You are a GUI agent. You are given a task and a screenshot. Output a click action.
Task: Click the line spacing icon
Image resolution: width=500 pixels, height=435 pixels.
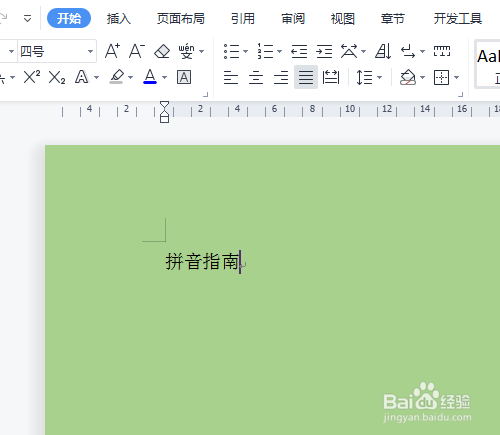click(364, 77)
